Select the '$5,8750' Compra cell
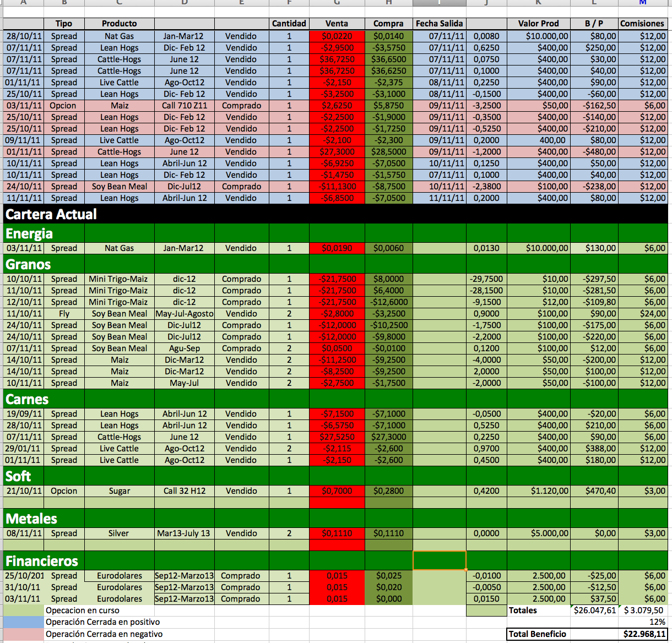Screen dimensions: 672x643 coord(388,106)
